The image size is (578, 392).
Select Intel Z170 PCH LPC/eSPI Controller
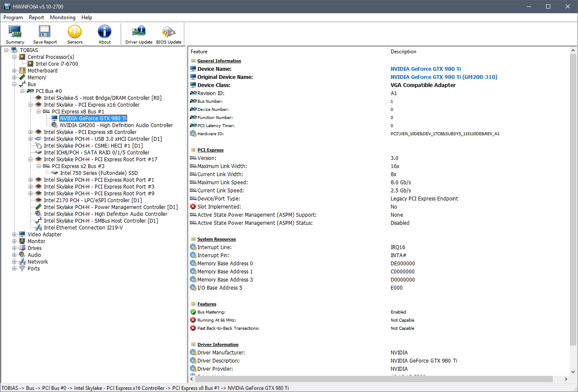(x=93, y=200)
